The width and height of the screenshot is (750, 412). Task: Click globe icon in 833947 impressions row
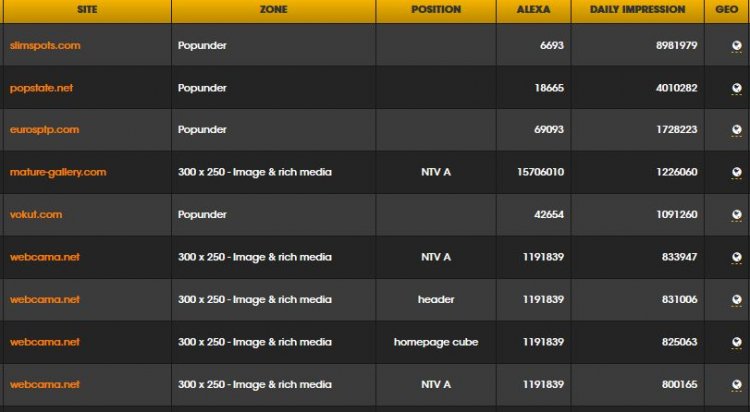[x=737, y=257]
